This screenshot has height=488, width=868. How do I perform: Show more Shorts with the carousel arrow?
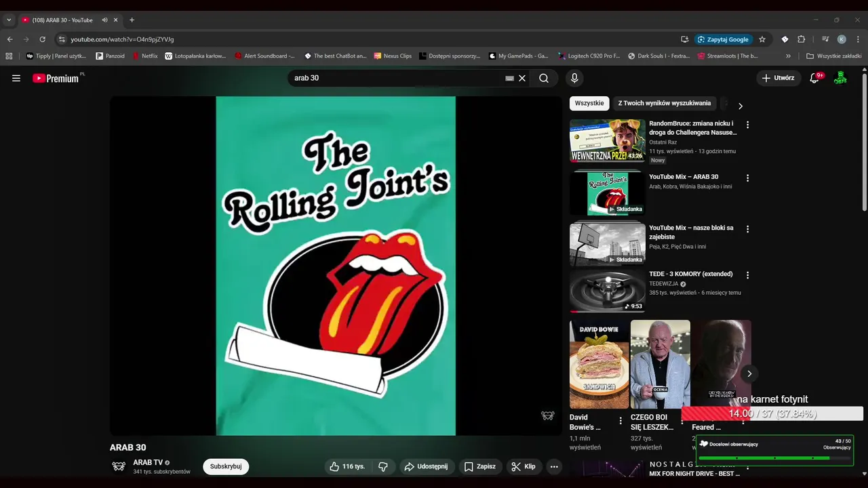click(749, 373)
